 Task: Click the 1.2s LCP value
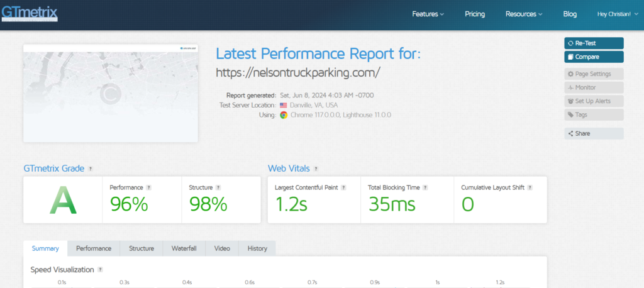click(291, 204)
